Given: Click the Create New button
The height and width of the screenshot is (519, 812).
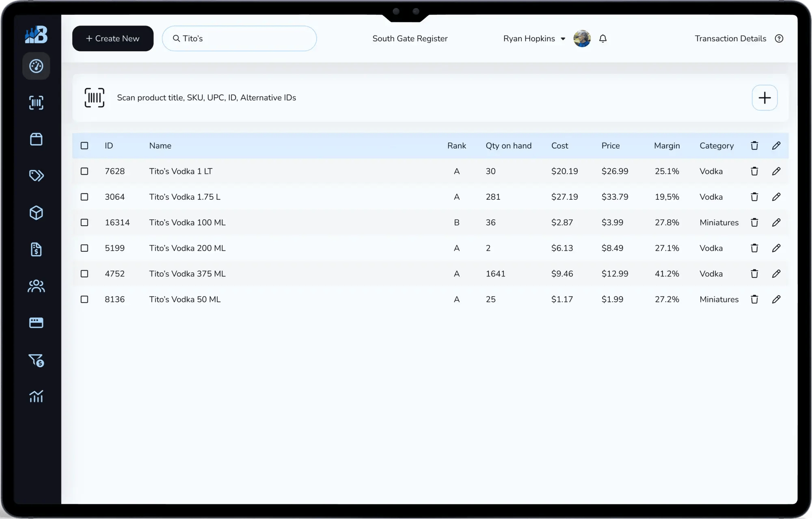Looking at the screenshot, I should (113, 39).
